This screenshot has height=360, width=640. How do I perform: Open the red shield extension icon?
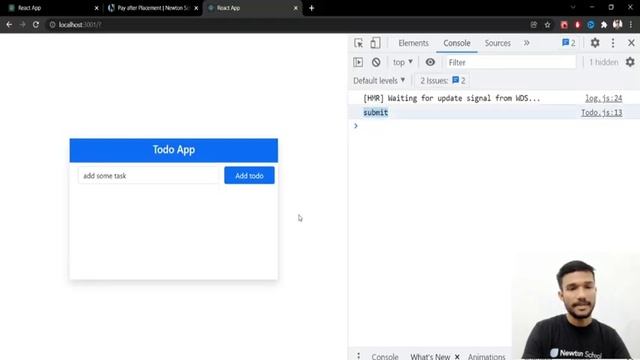578,25
